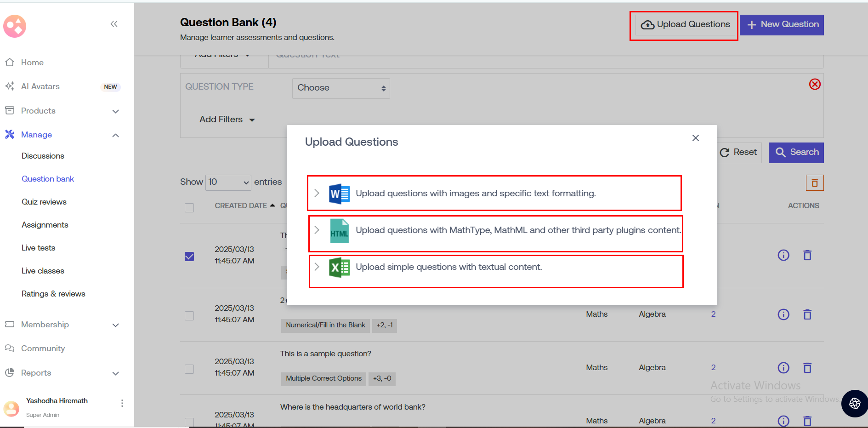
Task: Open Quiz reviews in the sidebar
Action: point(44,202)
